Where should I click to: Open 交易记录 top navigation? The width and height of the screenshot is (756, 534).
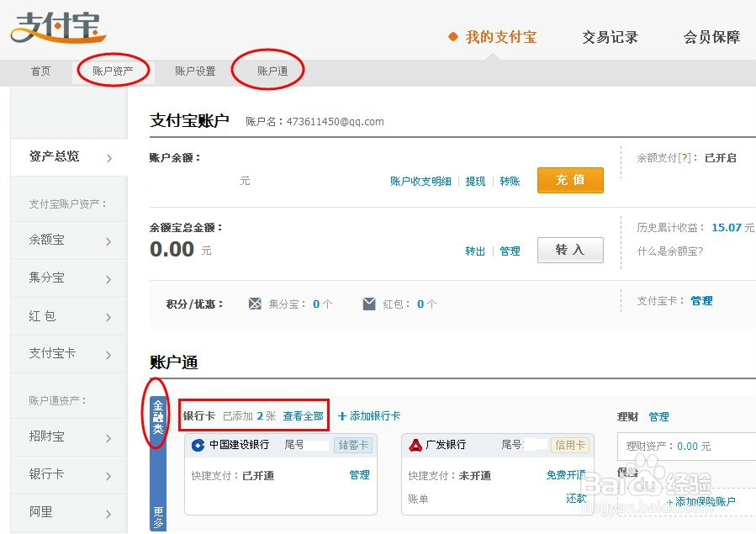click(x=610, y=37)
